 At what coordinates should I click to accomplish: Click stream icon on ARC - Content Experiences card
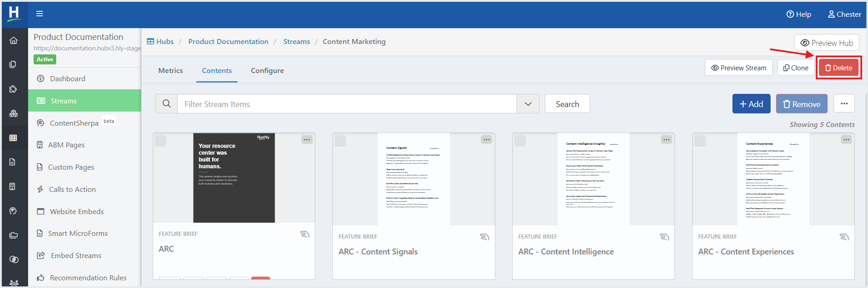[844, 237]
